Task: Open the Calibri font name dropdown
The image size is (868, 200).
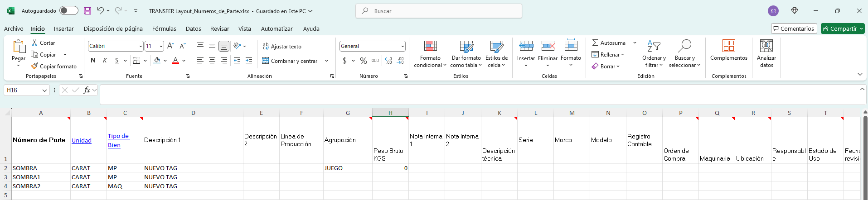Action: [141, 46]
